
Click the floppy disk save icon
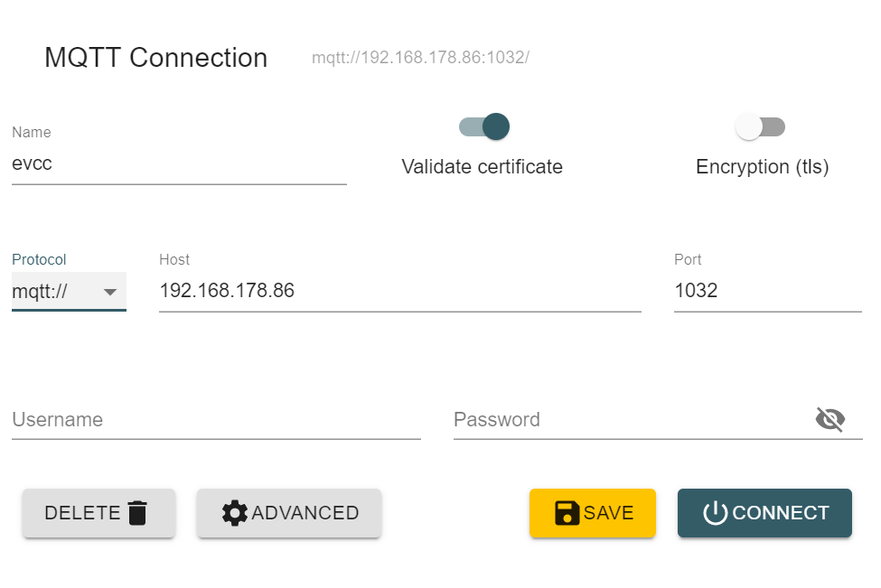(567, 513)
